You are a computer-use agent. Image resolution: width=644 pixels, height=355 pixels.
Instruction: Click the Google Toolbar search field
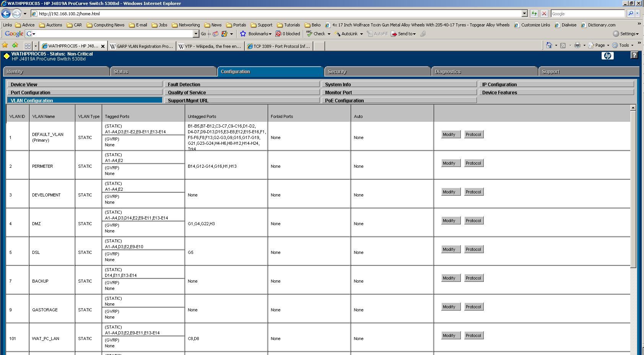coord(113,34)
